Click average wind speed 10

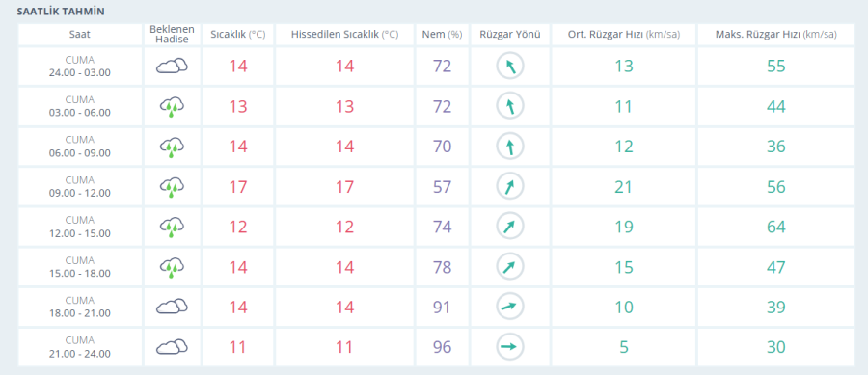pos(623,307)
